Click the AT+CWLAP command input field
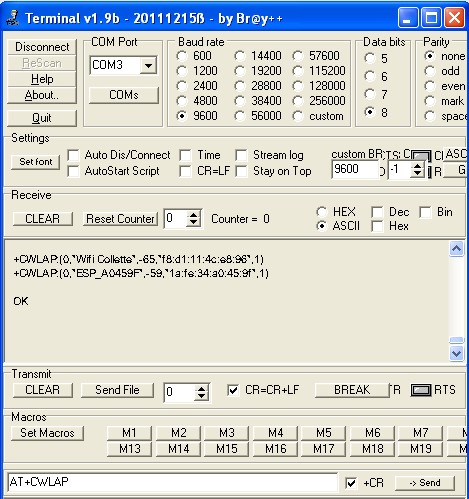 [173, 482]
